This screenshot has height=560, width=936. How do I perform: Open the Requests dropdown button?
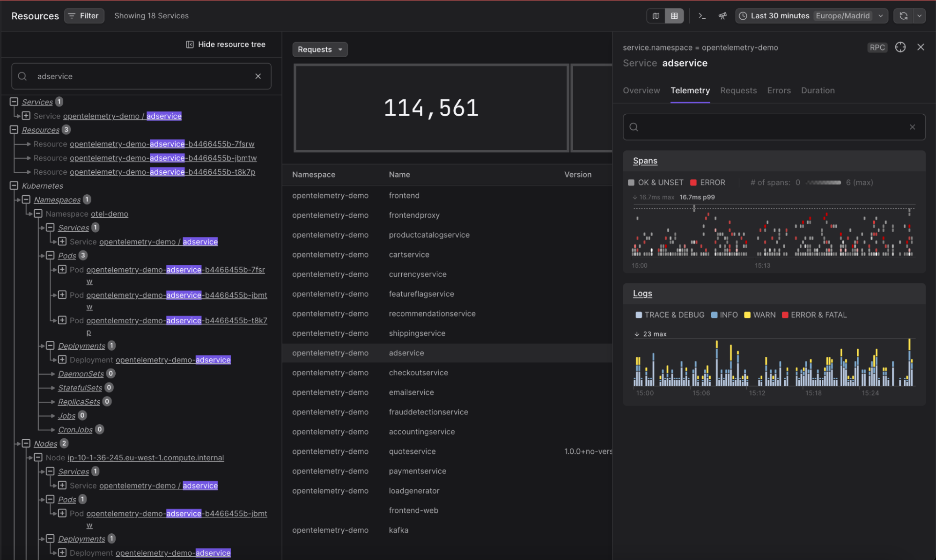coord(320,49)
